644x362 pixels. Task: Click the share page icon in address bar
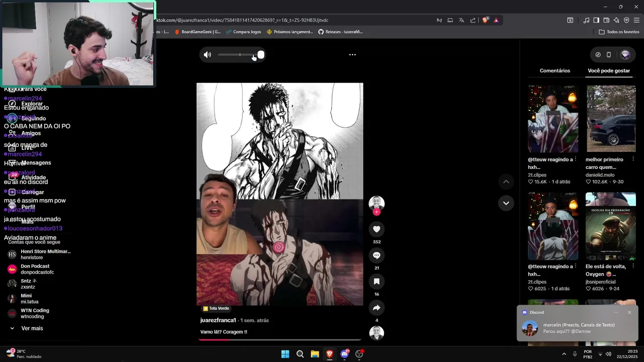473,20
